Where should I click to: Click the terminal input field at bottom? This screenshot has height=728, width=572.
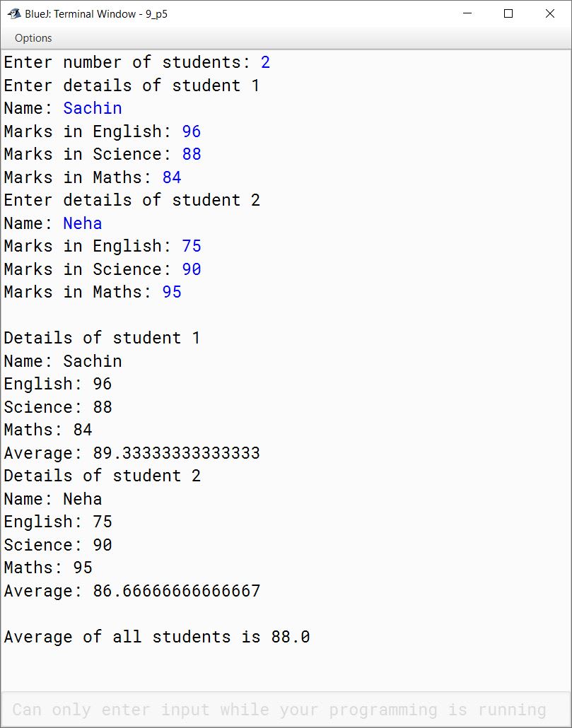286,710
